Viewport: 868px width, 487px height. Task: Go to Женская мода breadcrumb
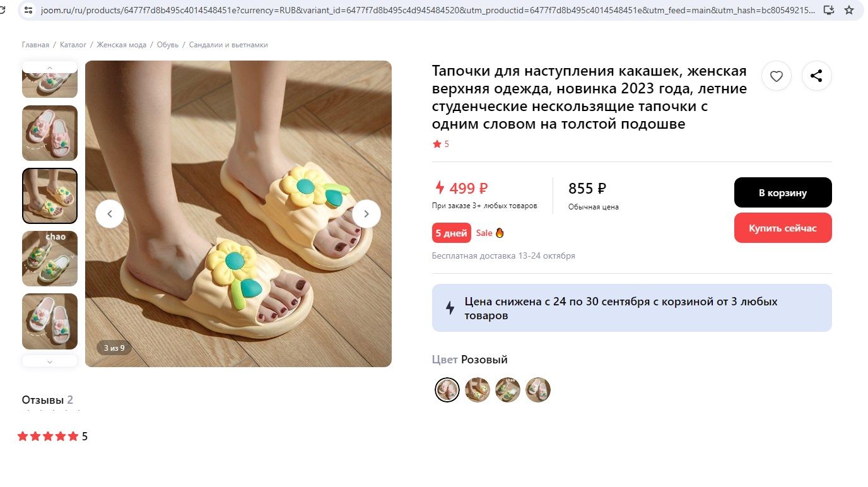point(122,45)
